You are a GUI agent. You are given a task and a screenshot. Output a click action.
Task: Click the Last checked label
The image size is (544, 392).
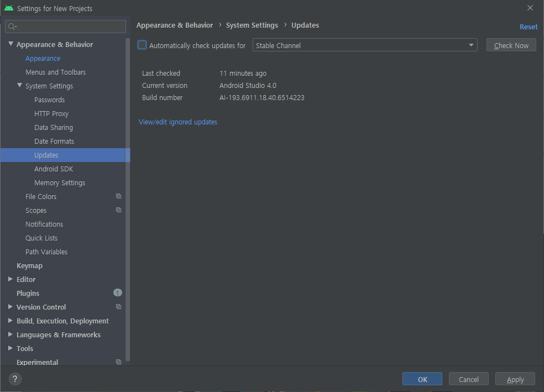click(161, 74)
